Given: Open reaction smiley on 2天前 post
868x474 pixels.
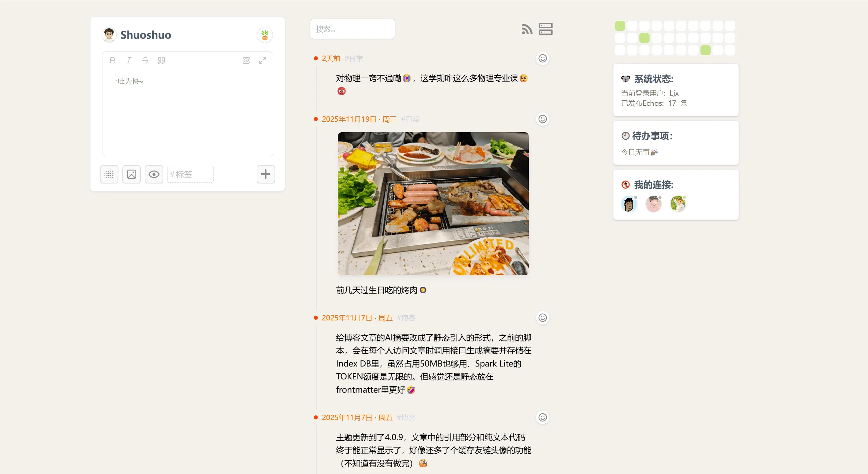Looking at the screenshot, I should 543,58.
